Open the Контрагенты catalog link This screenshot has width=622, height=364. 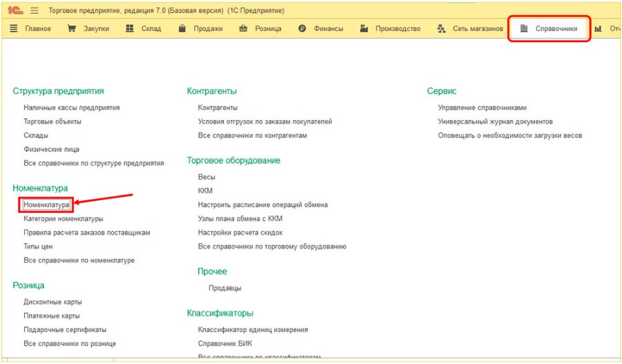(x=218, y=108)
